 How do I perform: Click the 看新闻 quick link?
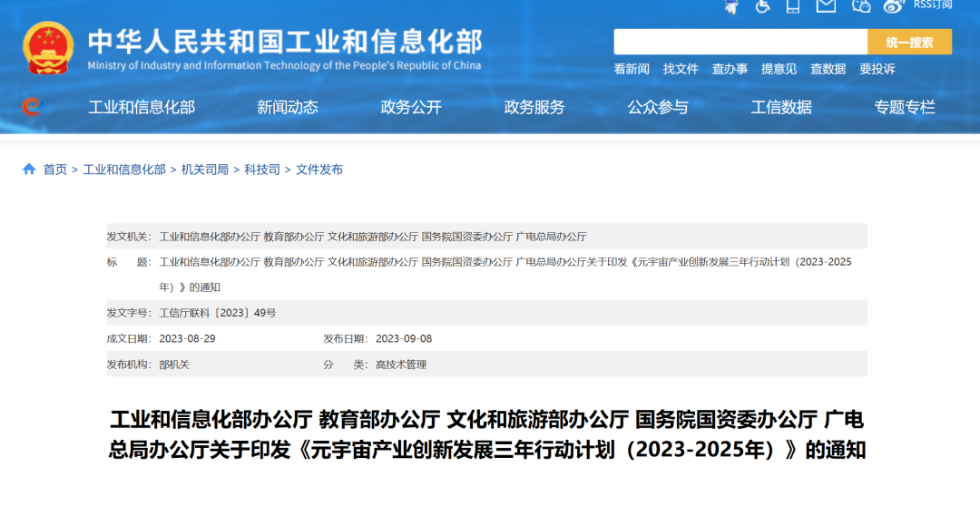[632, 69]
